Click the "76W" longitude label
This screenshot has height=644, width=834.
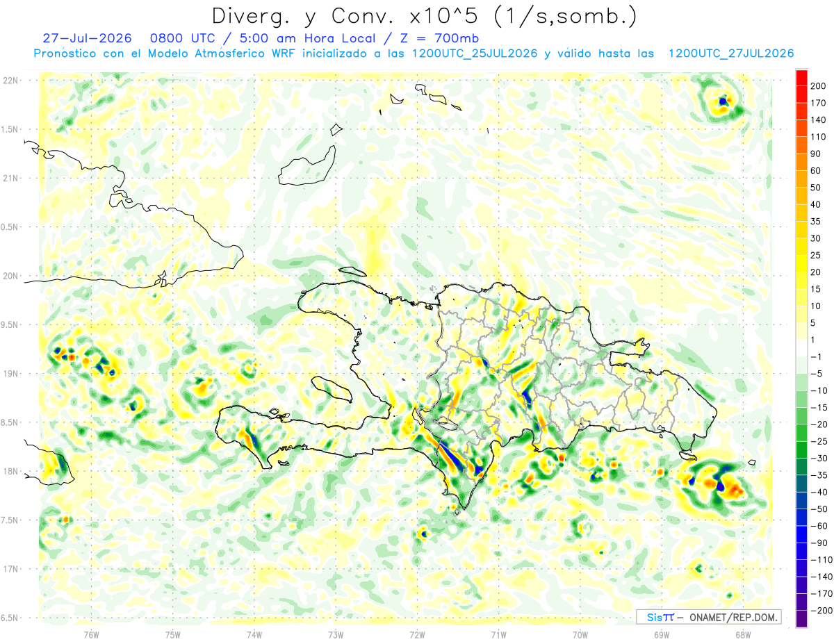(x=91, y=635)
